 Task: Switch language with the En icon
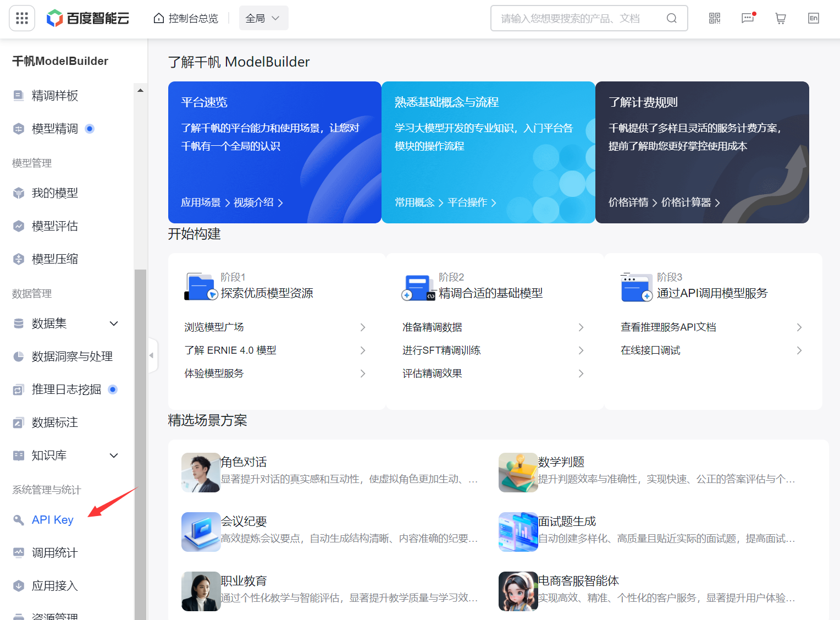[814, 18]
